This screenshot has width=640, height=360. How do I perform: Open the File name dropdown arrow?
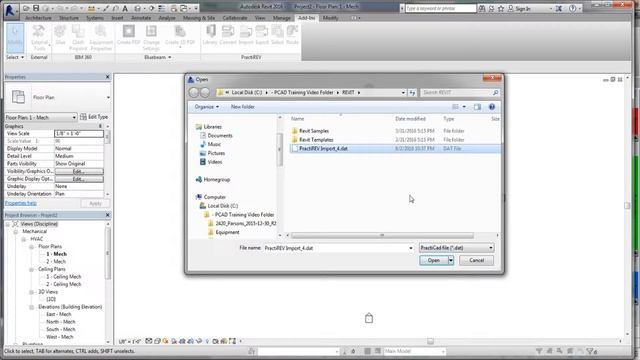click(411, 248)
